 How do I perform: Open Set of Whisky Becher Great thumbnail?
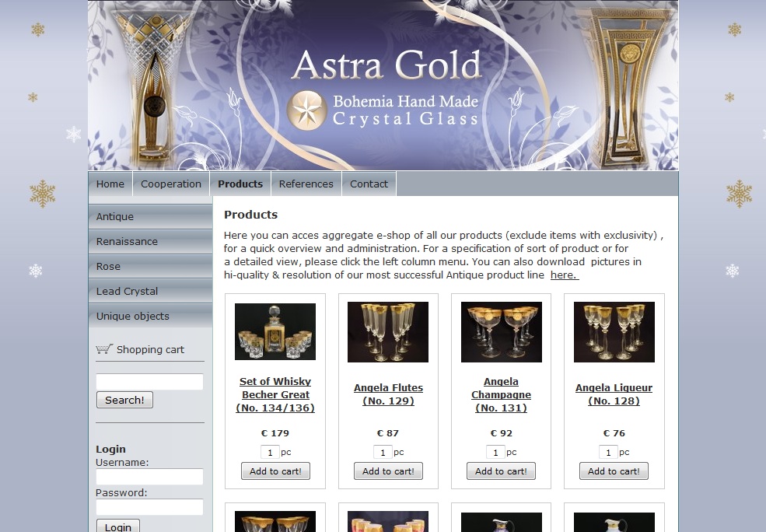275,331
